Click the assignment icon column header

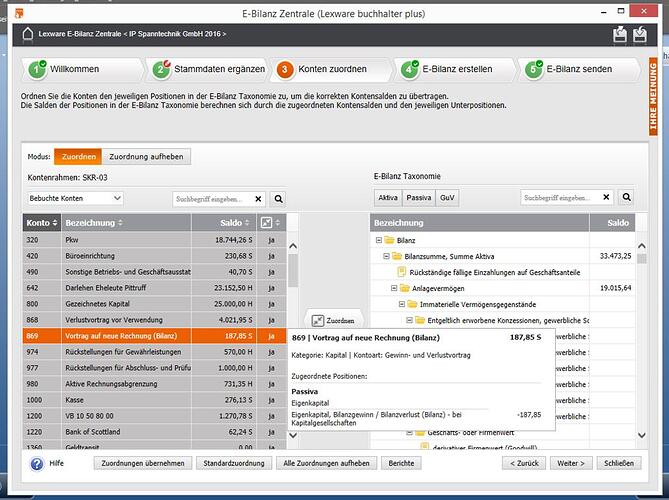click(271, 223)
